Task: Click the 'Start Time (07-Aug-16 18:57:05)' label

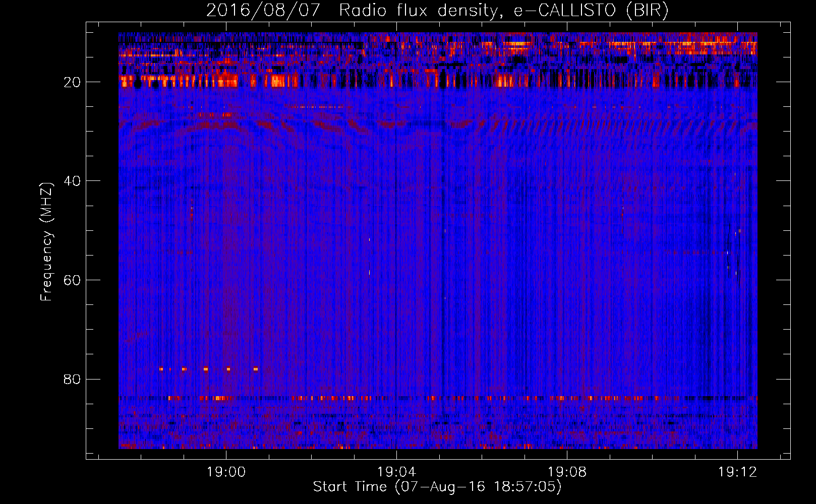Action: pyautogui.click(x=437, y=487)
